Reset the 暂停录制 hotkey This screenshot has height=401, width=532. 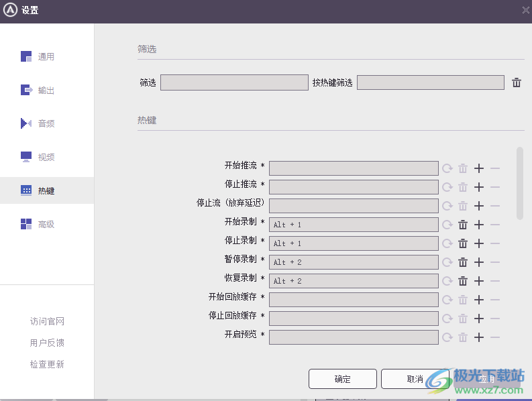[447, 262]
